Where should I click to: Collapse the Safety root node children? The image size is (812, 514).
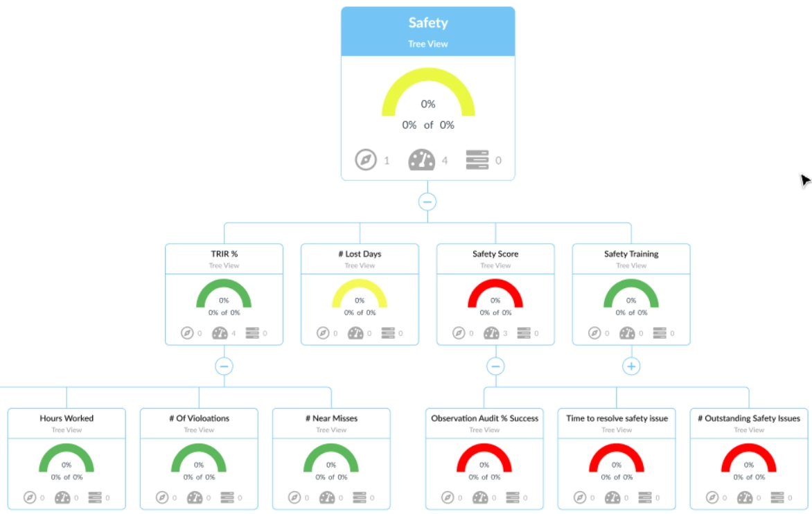(x=427, y=202)
